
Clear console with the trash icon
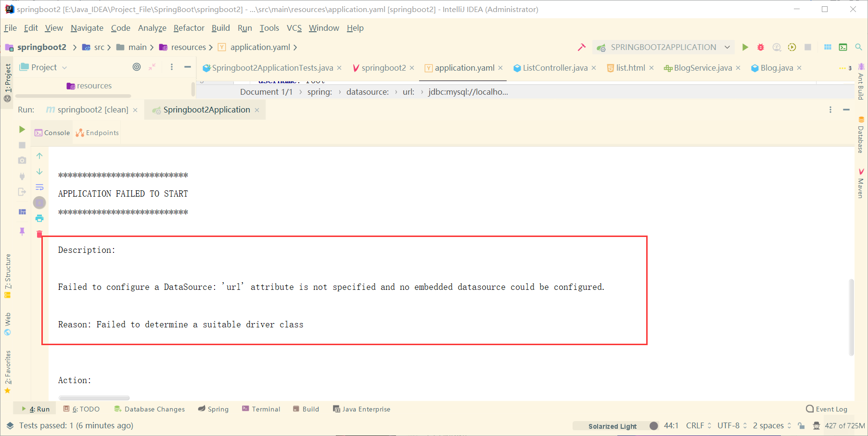(x=39, y=234)
